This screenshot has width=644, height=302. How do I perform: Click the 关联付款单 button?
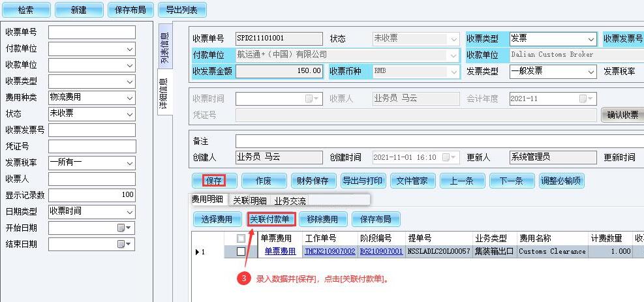click(271, 219)
